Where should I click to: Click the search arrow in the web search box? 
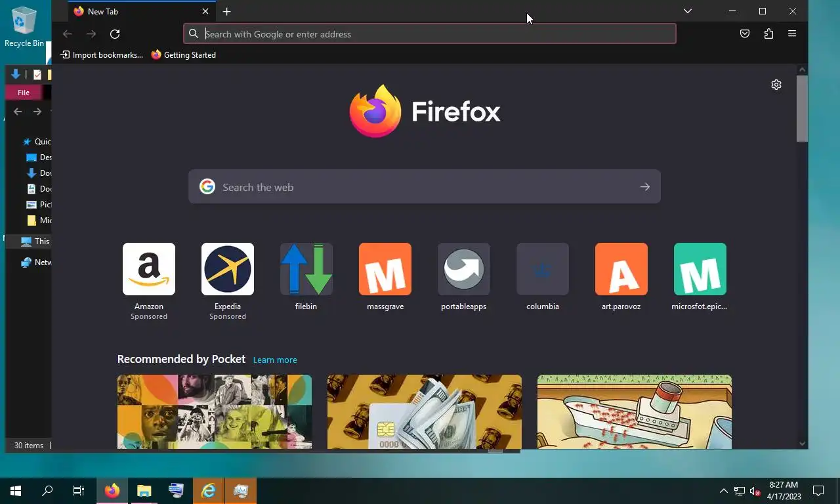[645, 187]
